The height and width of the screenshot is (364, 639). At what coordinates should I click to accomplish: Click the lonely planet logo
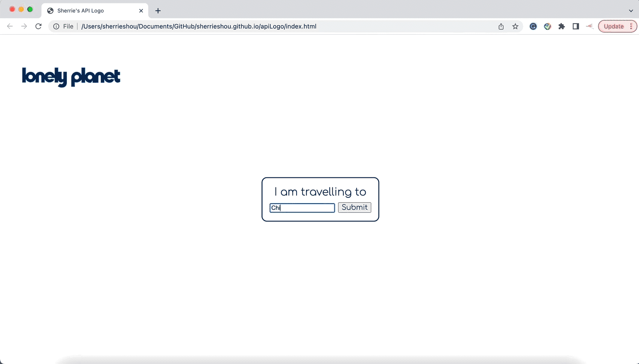[x=71, y=77]
